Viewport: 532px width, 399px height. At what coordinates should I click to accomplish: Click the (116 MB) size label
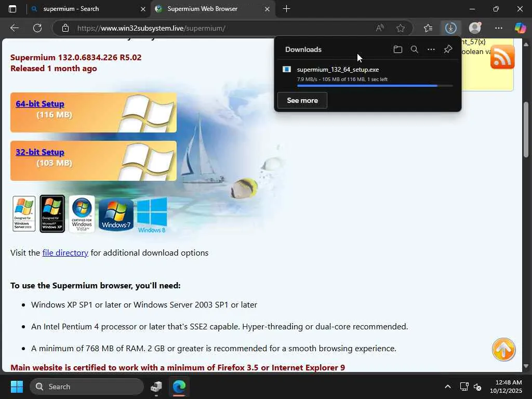click(54, 115)
